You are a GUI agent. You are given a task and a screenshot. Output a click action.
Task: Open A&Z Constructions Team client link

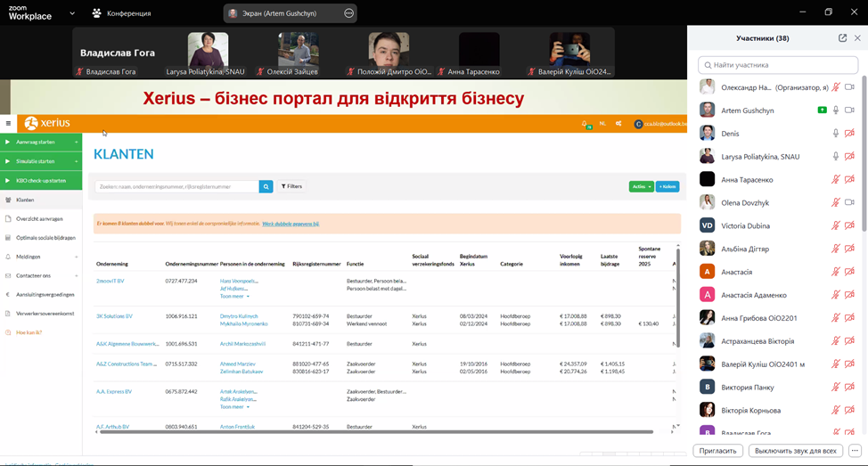[x=127, y=364]
